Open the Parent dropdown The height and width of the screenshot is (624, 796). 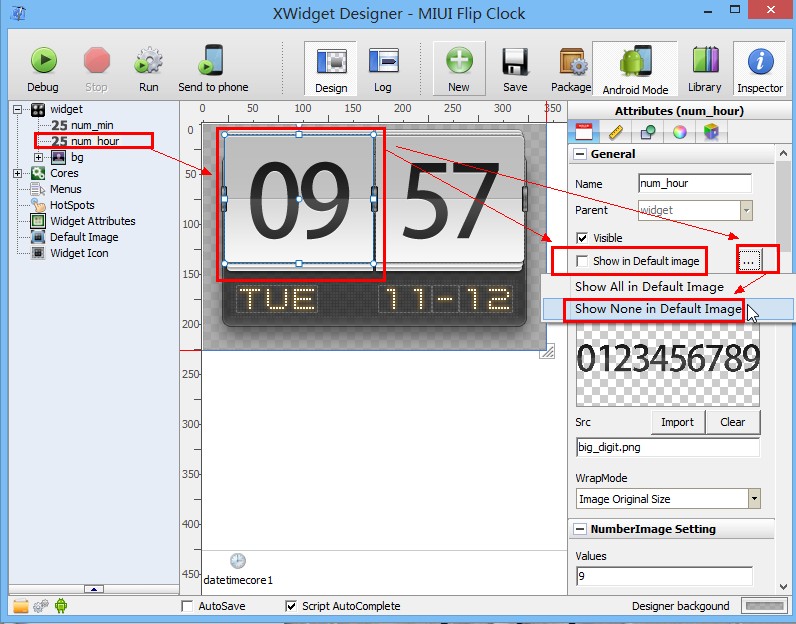(746, 210)
